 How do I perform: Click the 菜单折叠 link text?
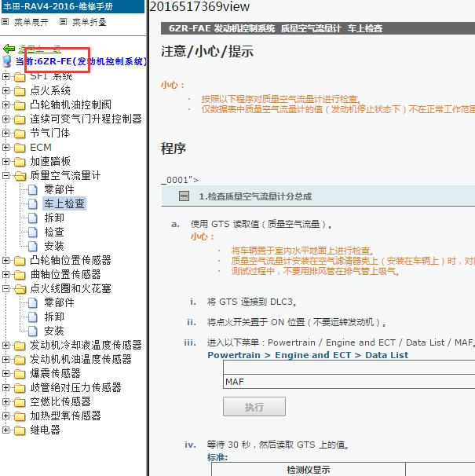click(x=90, y=22)
